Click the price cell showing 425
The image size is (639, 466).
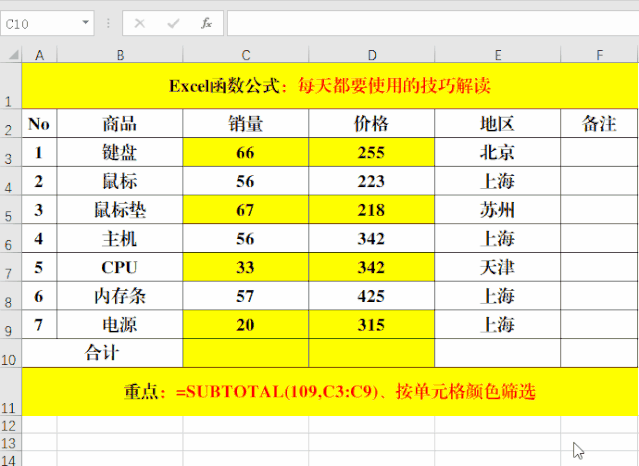pos(372,296)
